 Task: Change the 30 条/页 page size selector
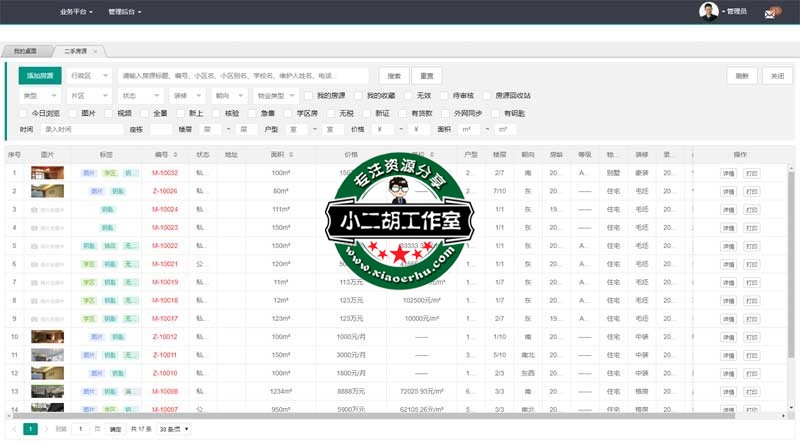pyautogui.click(x=173, y=428)
